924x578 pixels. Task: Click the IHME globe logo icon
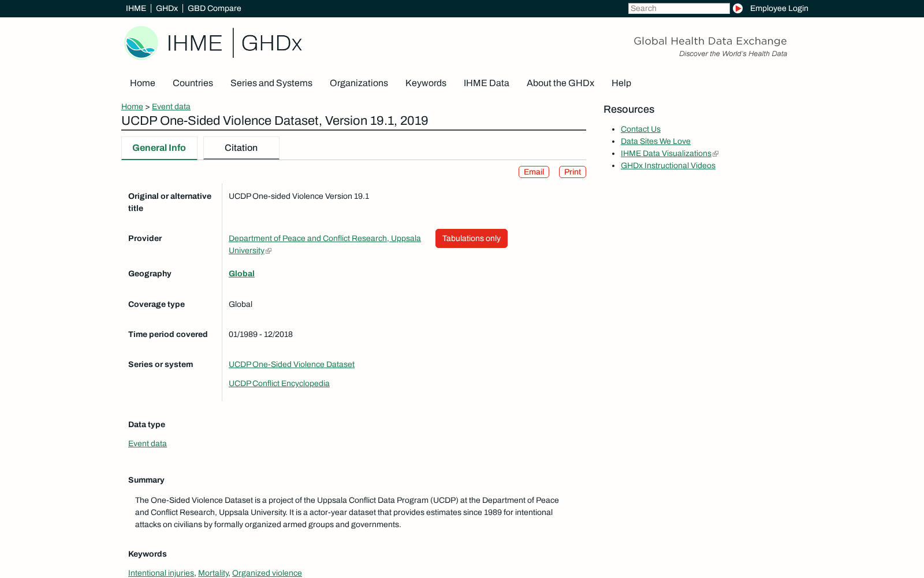[x=141, y=43]
